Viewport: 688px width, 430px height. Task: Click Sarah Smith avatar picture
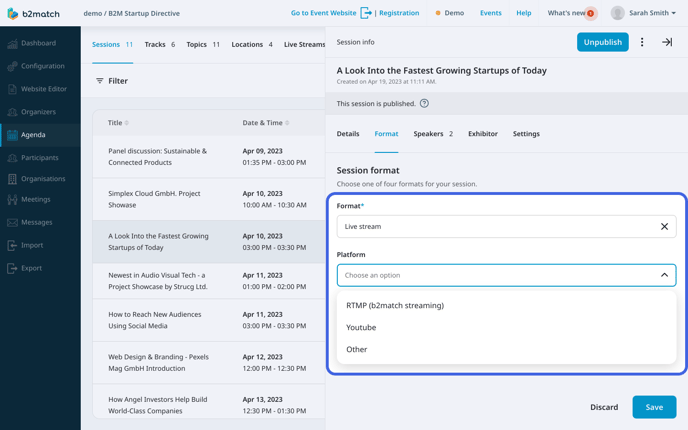click(617, 13)
